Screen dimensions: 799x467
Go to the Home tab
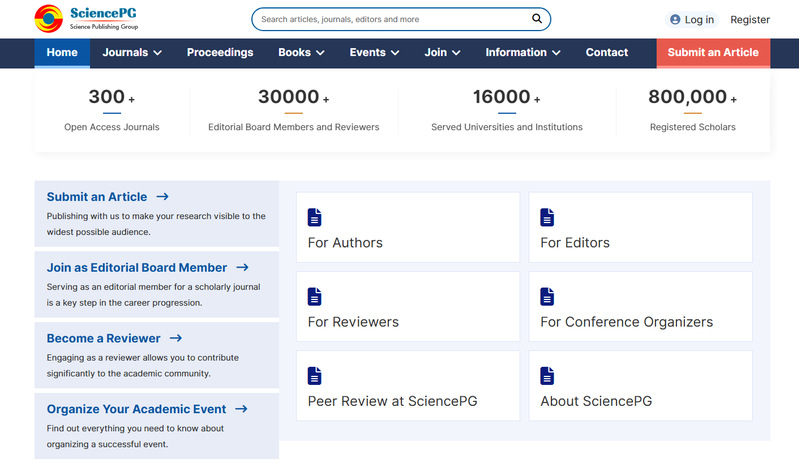click(x=62, y=53)
